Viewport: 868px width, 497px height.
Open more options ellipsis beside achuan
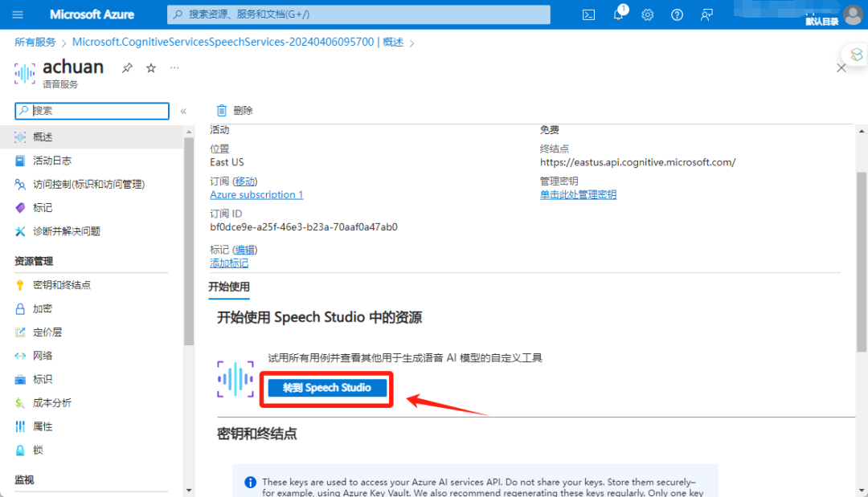(x=175, y=67)
